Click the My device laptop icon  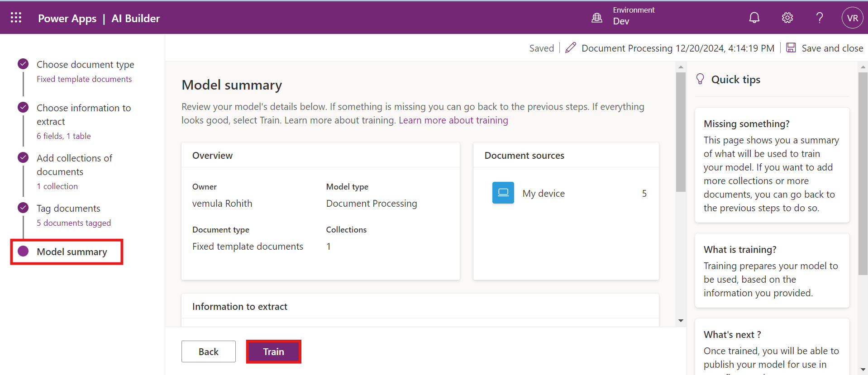[x=503, y=193]
